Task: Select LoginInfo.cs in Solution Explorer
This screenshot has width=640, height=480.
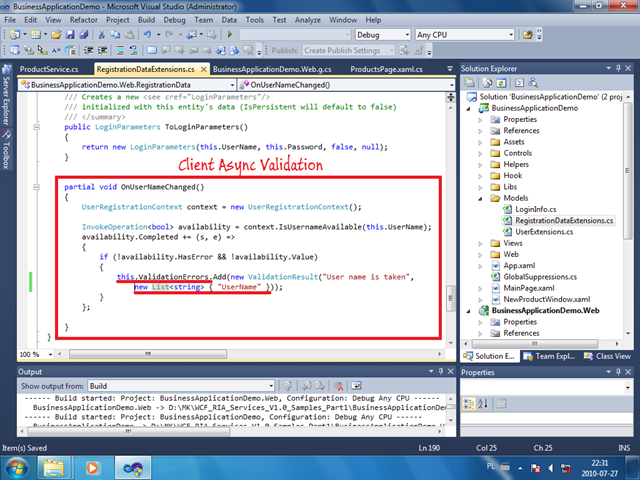Action: 536,209
